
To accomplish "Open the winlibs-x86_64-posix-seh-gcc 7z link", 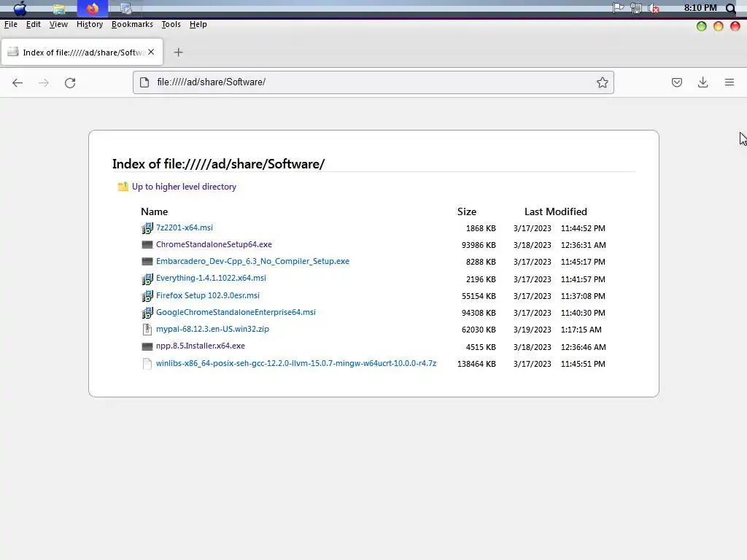I will [x=296, y=363].
